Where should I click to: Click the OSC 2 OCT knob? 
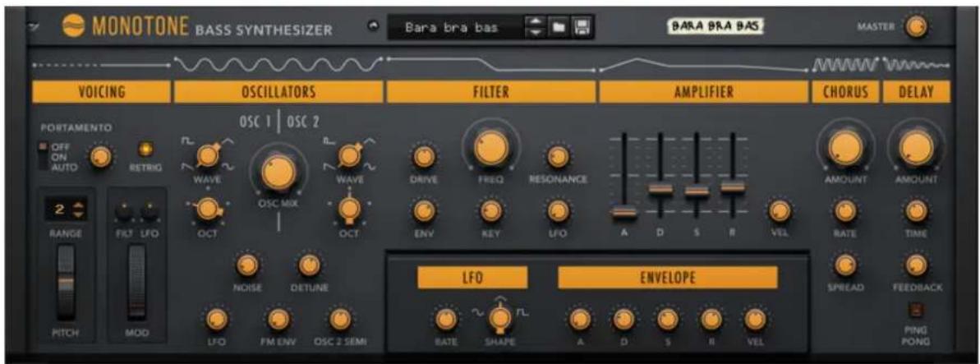tap(349, 210)
